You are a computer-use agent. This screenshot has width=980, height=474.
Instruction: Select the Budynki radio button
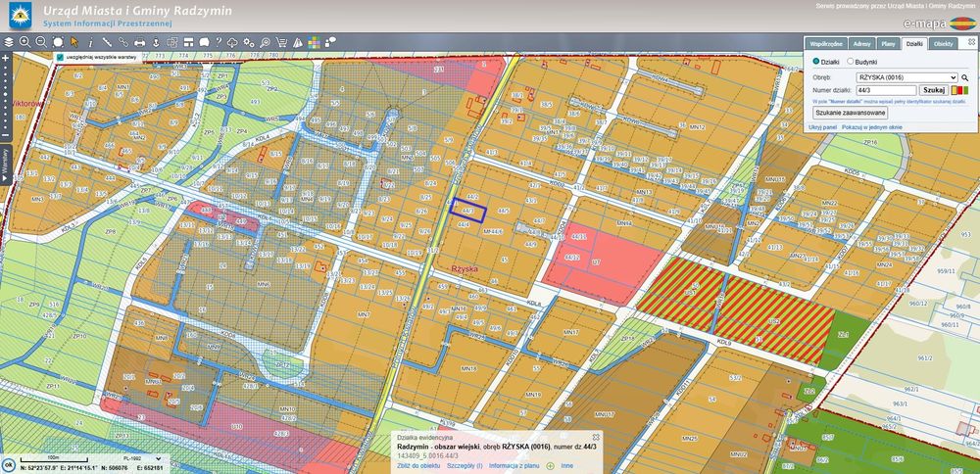pyautogui.click(x=850, y=62)
